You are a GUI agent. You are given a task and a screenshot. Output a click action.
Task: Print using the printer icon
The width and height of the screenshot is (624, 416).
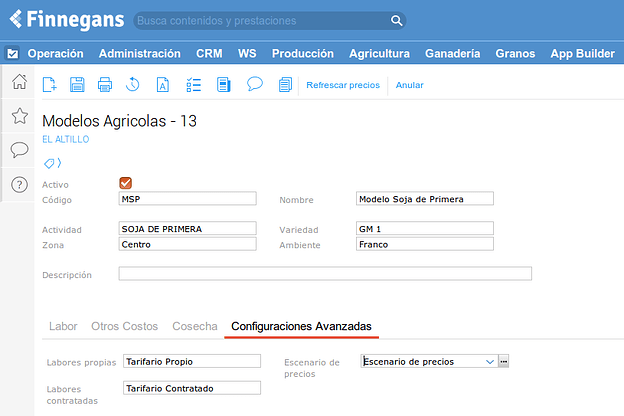click(105, 84)
